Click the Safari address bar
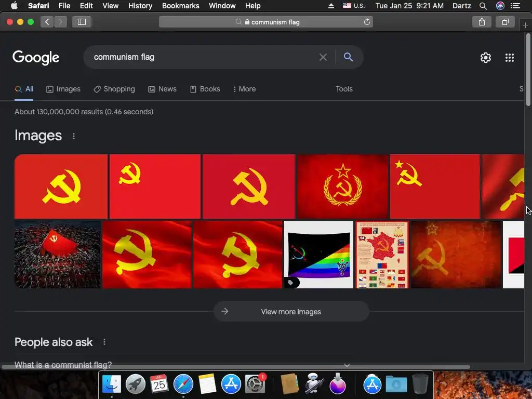This screenshot has height=399, width=532. click(x=265, y=22)
